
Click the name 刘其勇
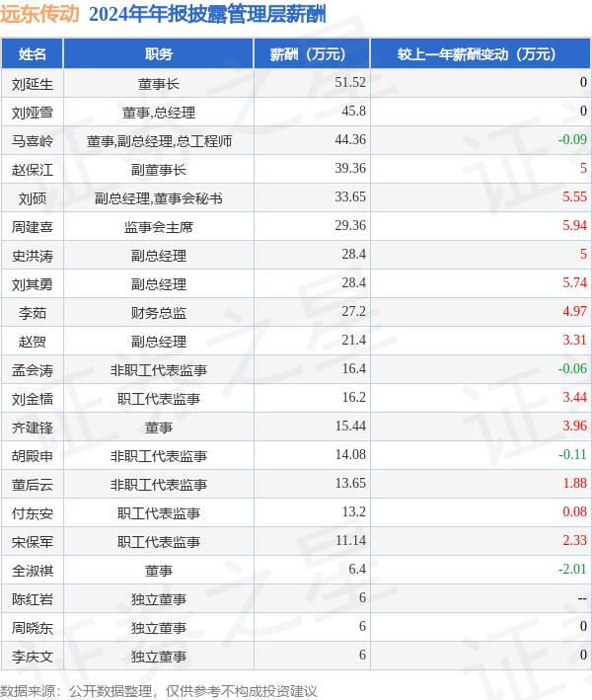tap(33, 284)
